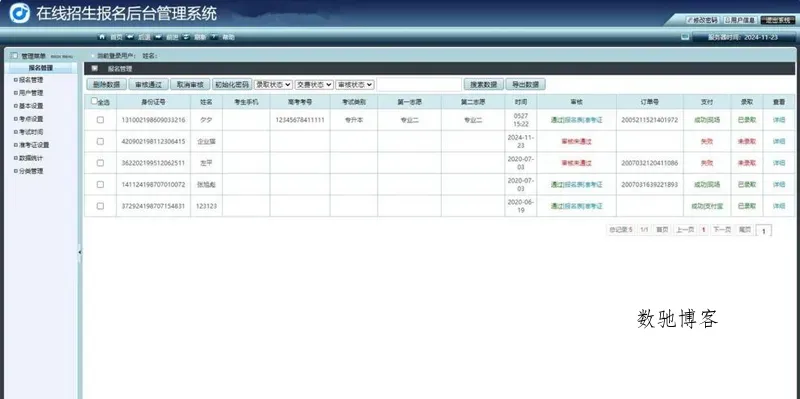The width and height of the screenshot is (800, 399).
Task: Select the bold 报名管理 sidebar header tab
Action: pos(41,68)
